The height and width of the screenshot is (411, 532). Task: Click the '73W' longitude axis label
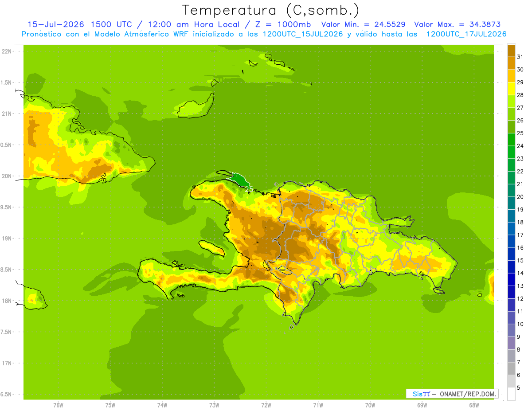click(x=214, y=405)
